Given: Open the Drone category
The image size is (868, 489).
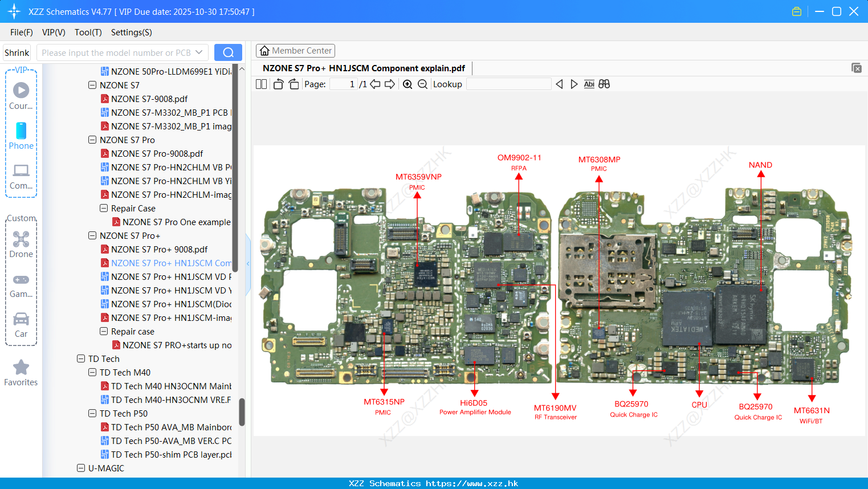Looking at the screenshot, I should (21, 239).
